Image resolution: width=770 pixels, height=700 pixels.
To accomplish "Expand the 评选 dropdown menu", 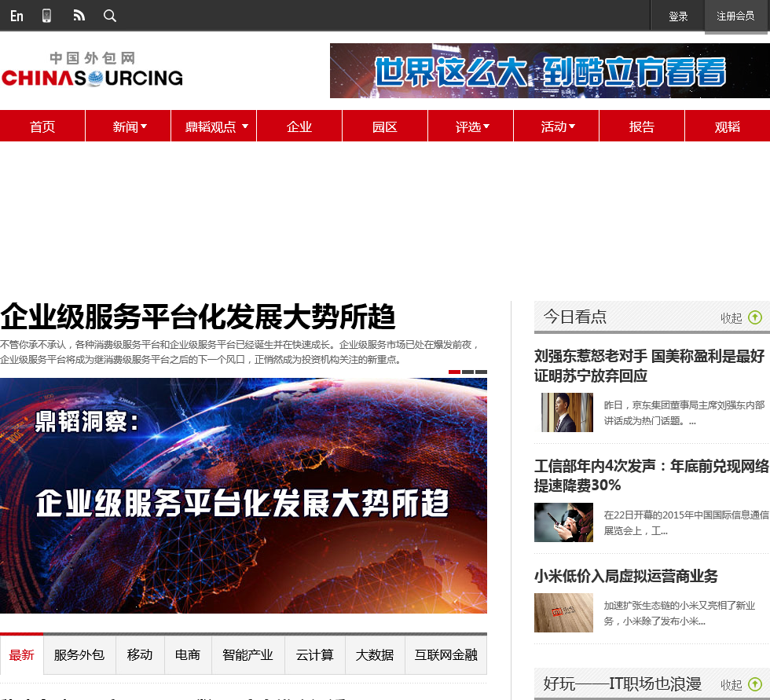I will coord(471,126).
